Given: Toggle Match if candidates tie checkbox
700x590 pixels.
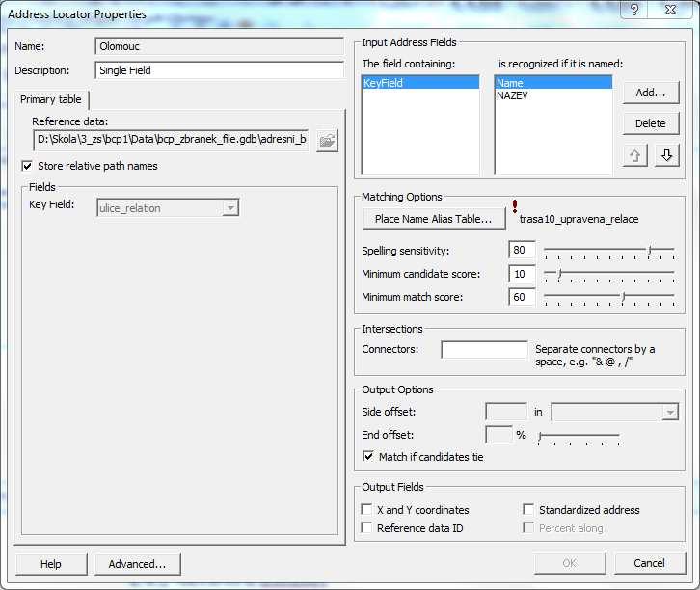Looking at the screenshot, I should (368, 457).
